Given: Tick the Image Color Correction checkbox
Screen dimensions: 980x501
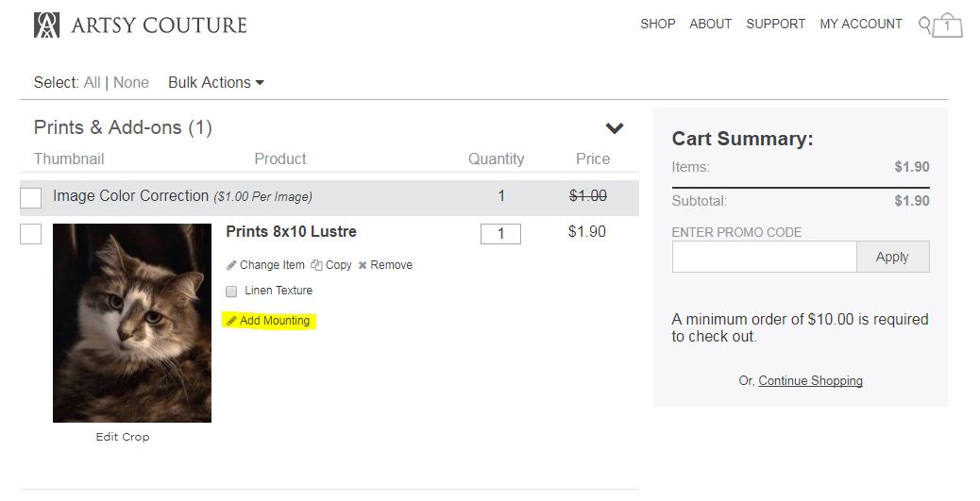Looking at the screenshot, I should click(x=31, y=197).
